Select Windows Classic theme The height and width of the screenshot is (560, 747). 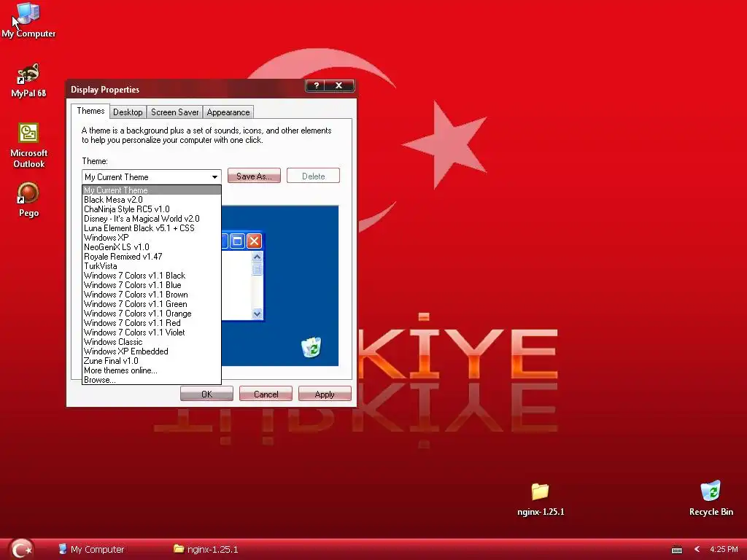[x=152, y=342]
